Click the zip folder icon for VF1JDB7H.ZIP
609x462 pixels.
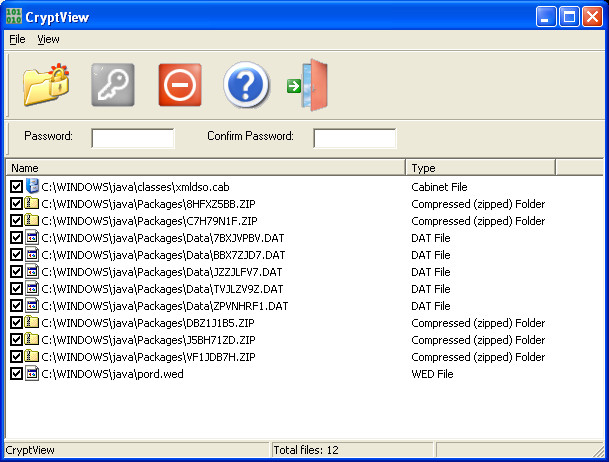coord(32,356)
